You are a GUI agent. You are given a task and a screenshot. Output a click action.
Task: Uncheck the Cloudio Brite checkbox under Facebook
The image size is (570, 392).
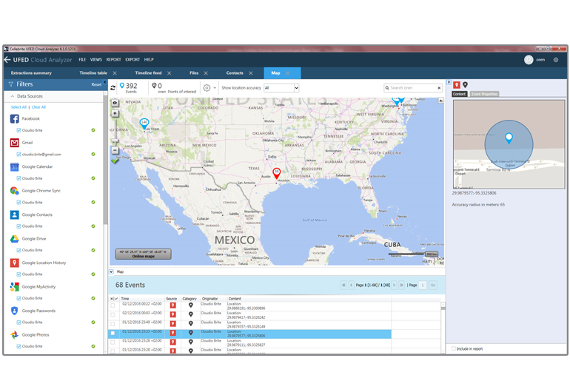coord(19,130)
